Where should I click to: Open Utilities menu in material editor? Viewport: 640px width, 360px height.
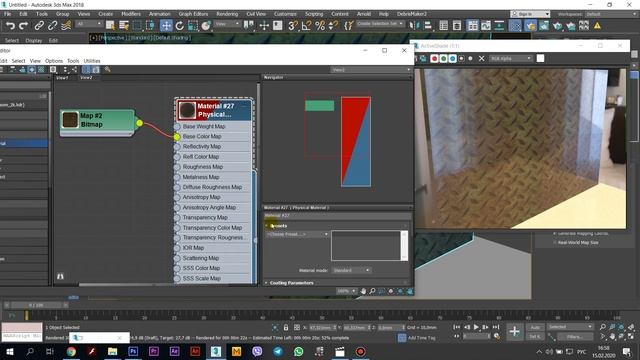92,61
